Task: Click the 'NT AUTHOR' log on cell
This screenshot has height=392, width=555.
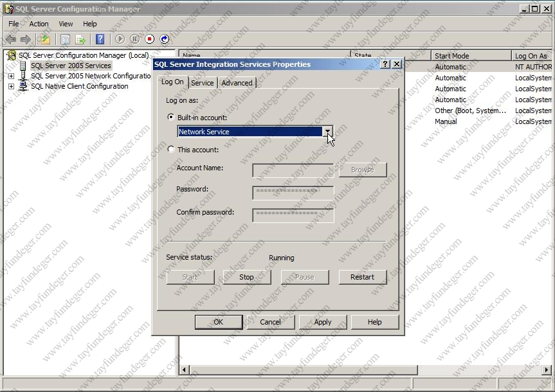Action: coord(533,67)
